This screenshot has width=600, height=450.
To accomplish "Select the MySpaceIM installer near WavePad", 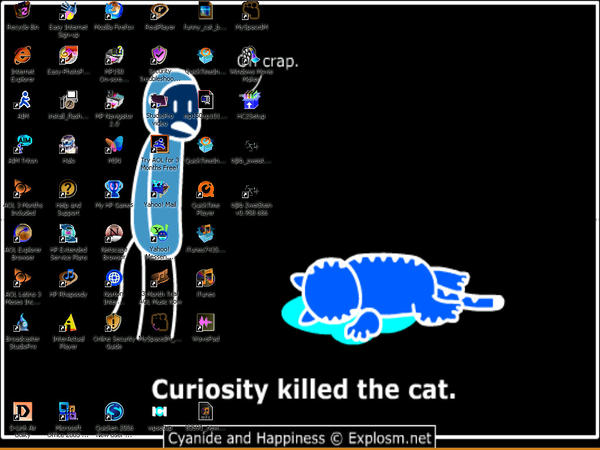I will (160, 323).
